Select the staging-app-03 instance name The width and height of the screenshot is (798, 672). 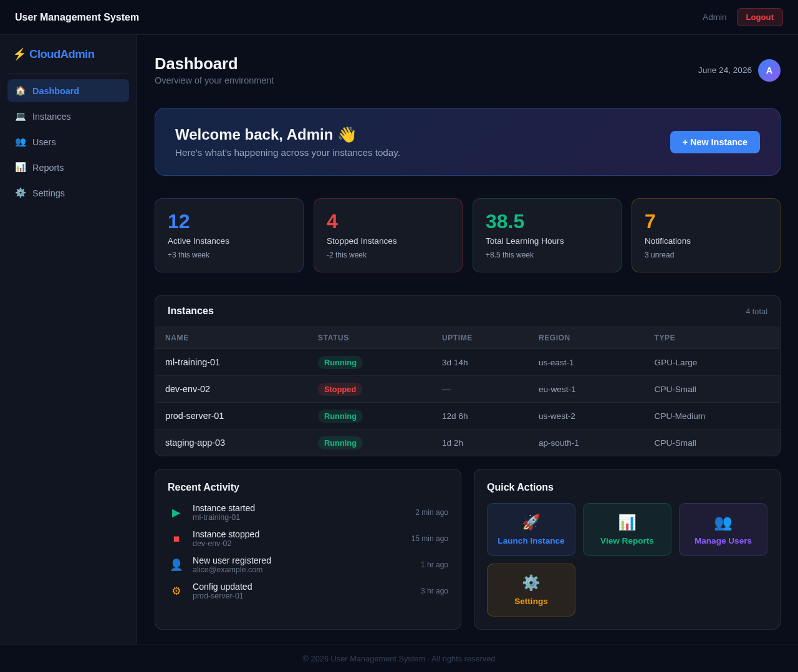click(x=195, y=443)
